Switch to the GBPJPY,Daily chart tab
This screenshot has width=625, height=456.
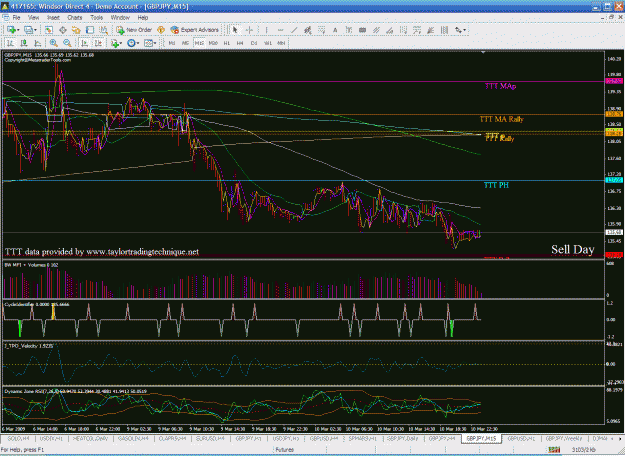[x=402, y=438]
